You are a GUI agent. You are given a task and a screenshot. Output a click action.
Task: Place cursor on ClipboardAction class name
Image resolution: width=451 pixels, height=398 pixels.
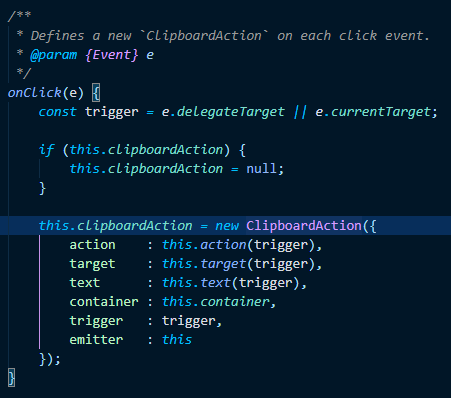(x=304, y=226)
